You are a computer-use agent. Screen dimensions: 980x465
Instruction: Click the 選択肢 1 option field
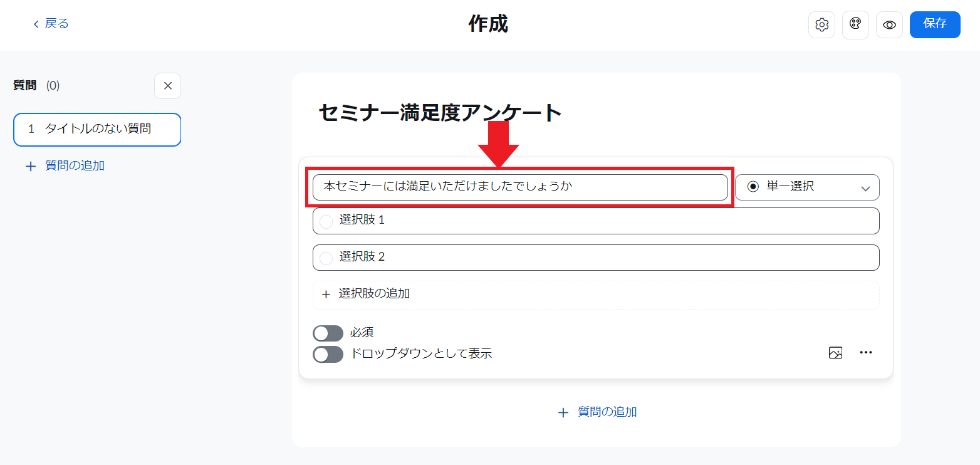(596, 221)
